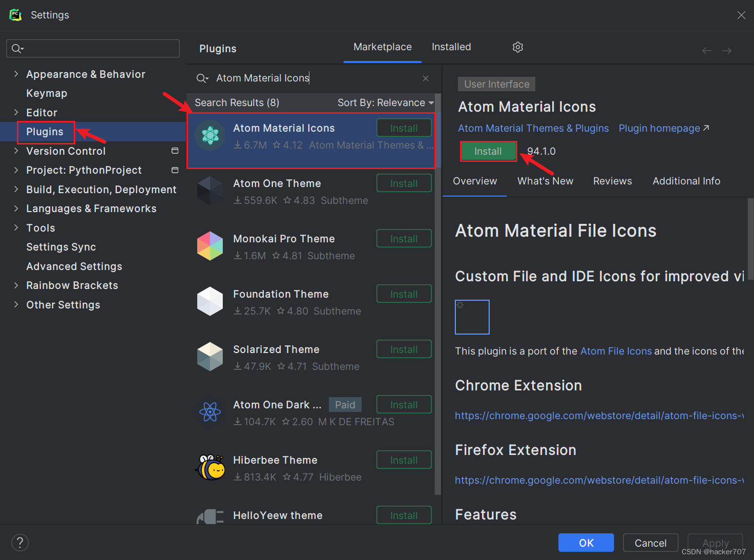Click the PyCharm logo in title bar

pos(16,15)
